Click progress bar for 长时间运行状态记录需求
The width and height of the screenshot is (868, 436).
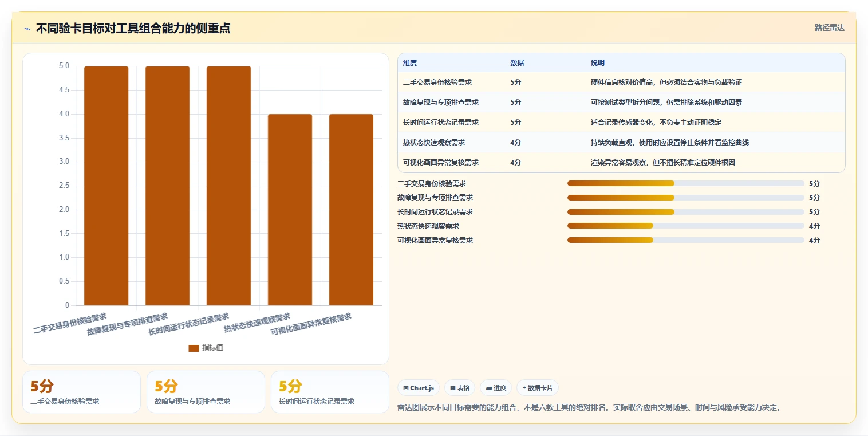coord(686,212)
